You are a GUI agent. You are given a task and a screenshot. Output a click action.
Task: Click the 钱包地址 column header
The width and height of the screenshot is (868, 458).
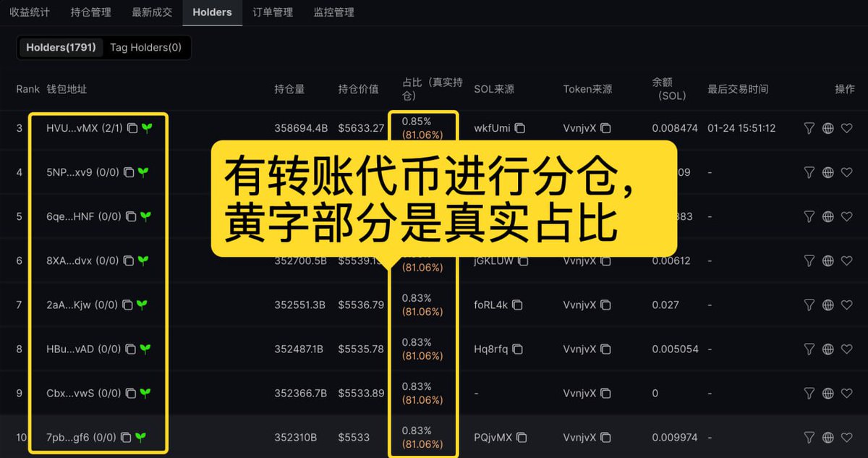point(67,89)
